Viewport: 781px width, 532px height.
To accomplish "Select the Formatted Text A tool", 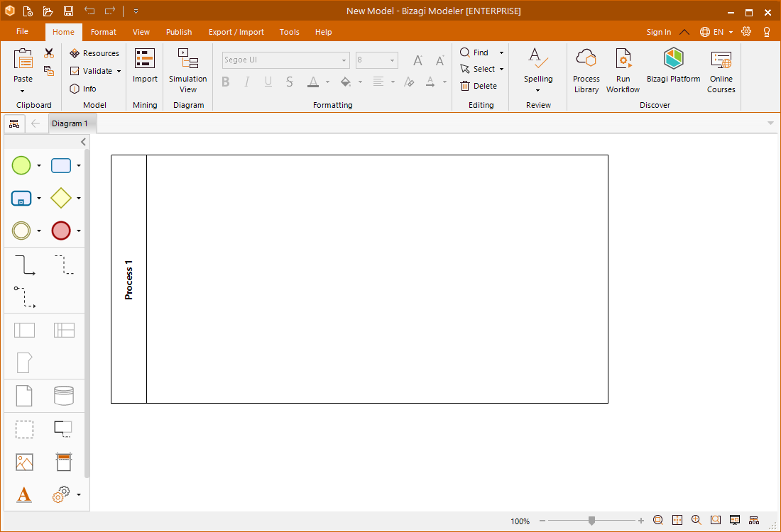I will click(x=24, y=494).
